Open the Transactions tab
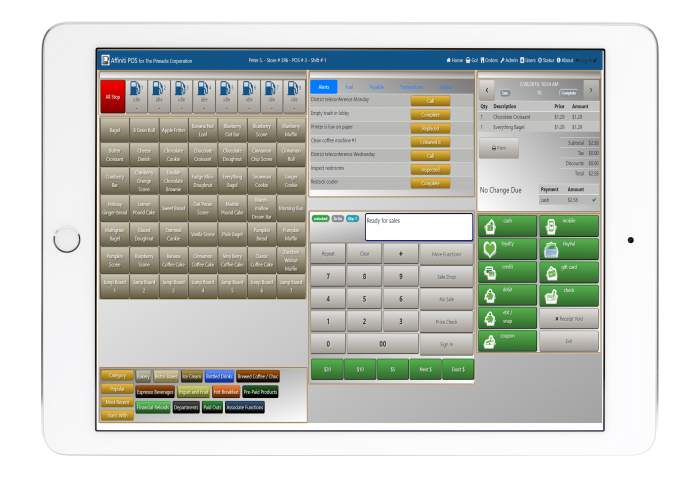700x480 pixels. coord(411,87)
